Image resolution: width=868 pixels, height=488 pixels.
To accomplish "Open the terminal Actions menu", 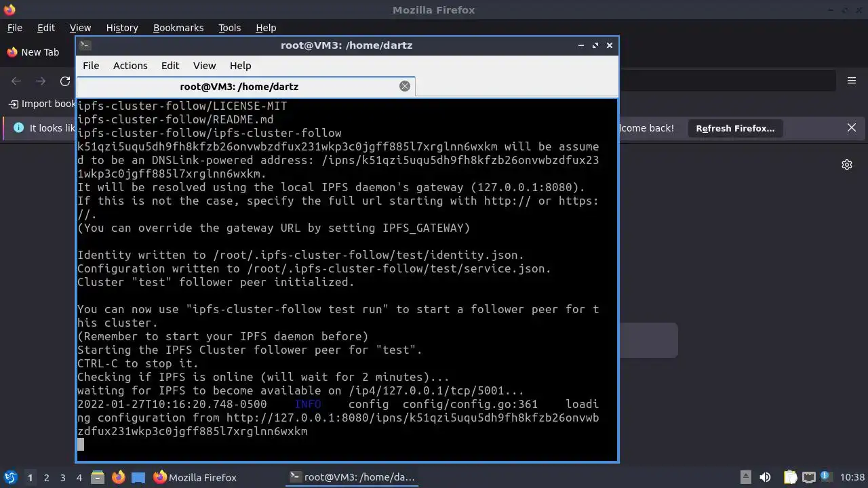I will (x=130, y=66).
